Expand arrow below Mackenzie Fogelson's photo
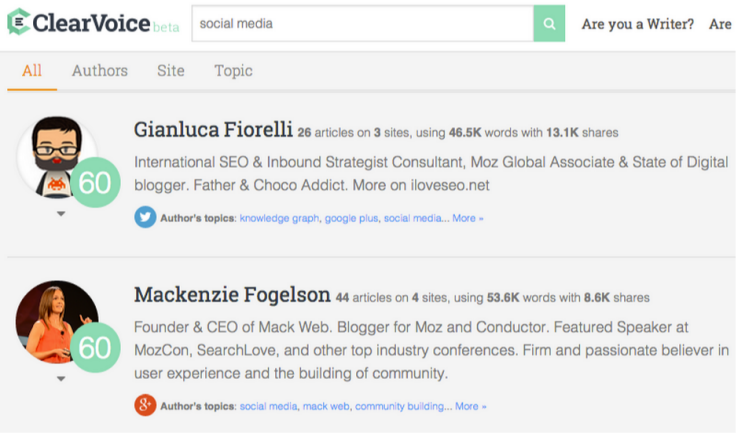This screenshot has height=433, width=738. 60,379
